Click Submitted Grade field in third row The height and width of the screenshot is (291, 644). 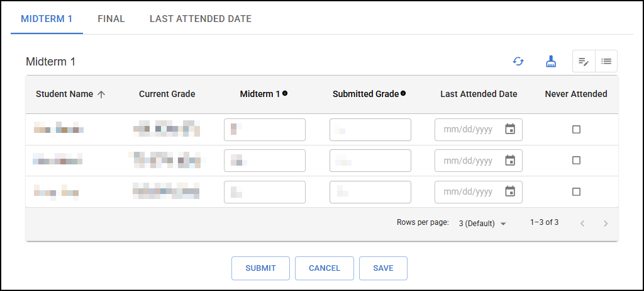[370, 192]
